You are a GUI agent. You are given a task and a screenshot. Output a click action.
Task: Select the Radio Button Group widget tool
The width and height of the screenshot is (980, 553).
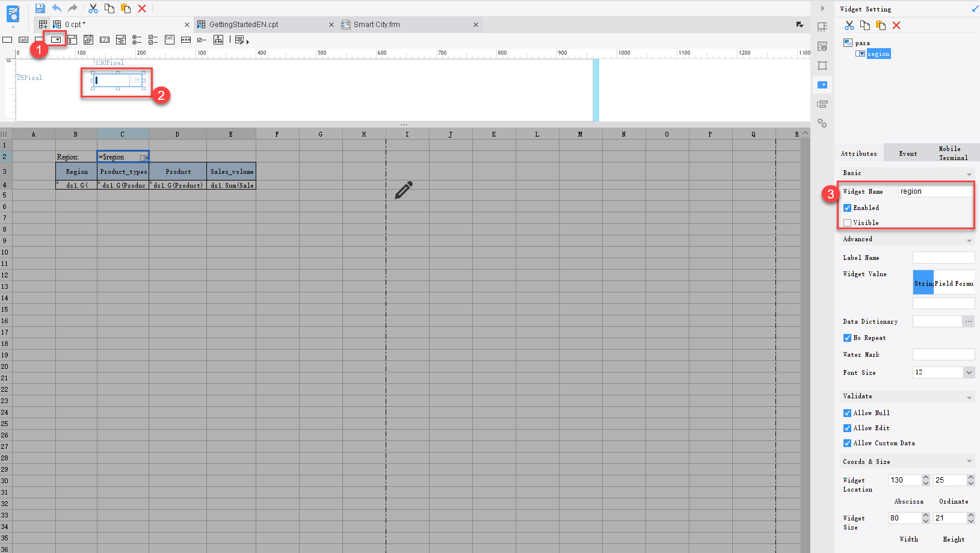click(x=137, y=39)
